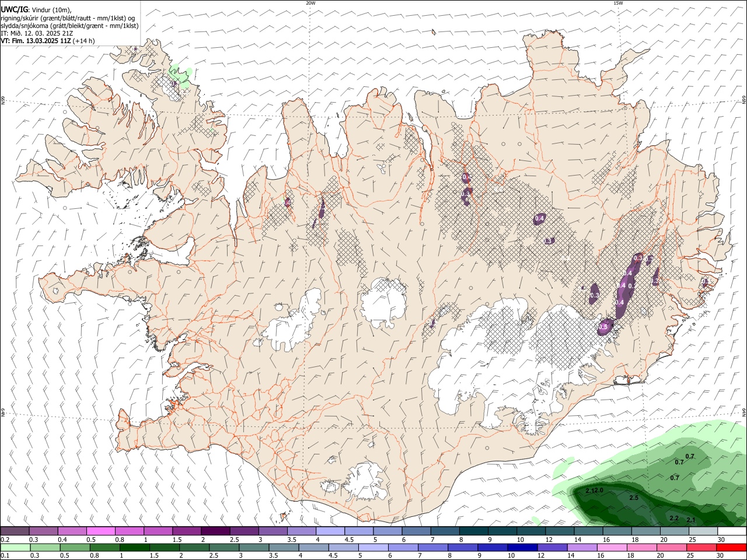The width and height of the screenshot is (747, 560).
Task: Click the '20W' longitude label
Action: 310,3
